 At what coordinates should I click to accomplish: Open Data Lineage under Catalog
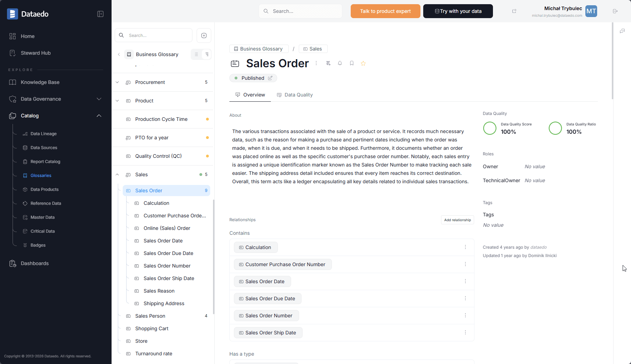(44, 134)
